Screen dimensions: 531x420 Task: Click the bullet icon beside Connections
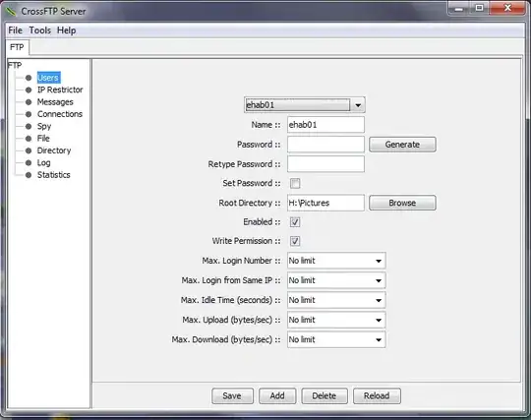point(29,114)
